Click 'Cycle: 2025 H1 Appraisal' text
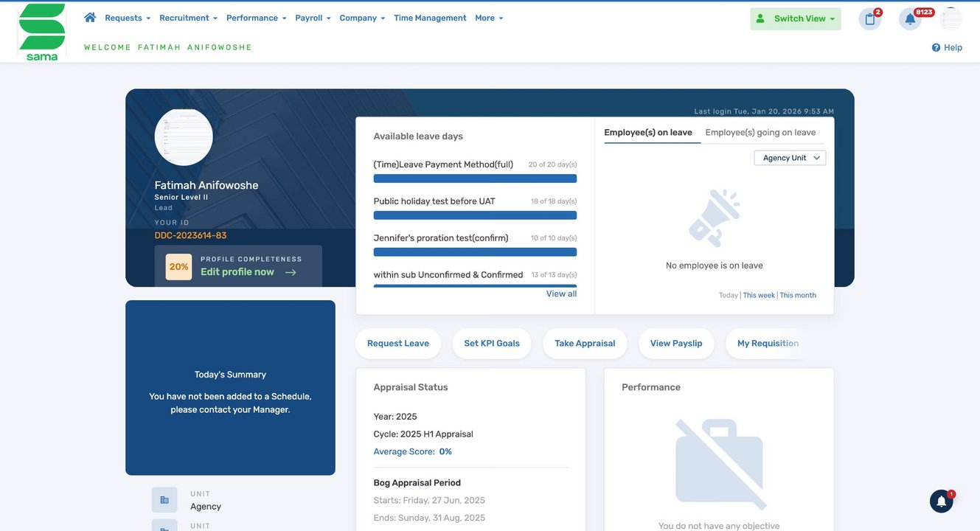The height and width of the screenshot is (531, 980). click(x=423, y=434)
